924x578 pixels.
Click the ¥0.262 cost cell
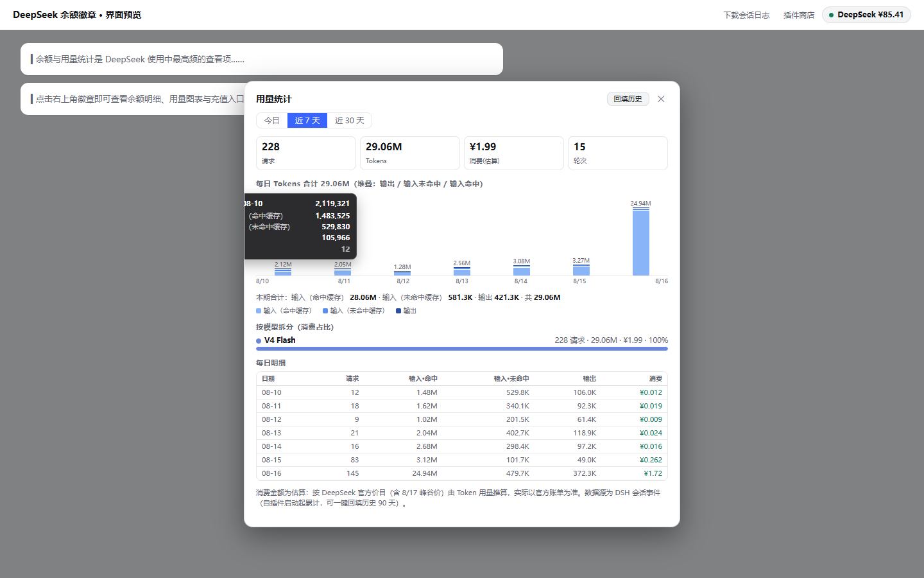click(x=651, y=460)
